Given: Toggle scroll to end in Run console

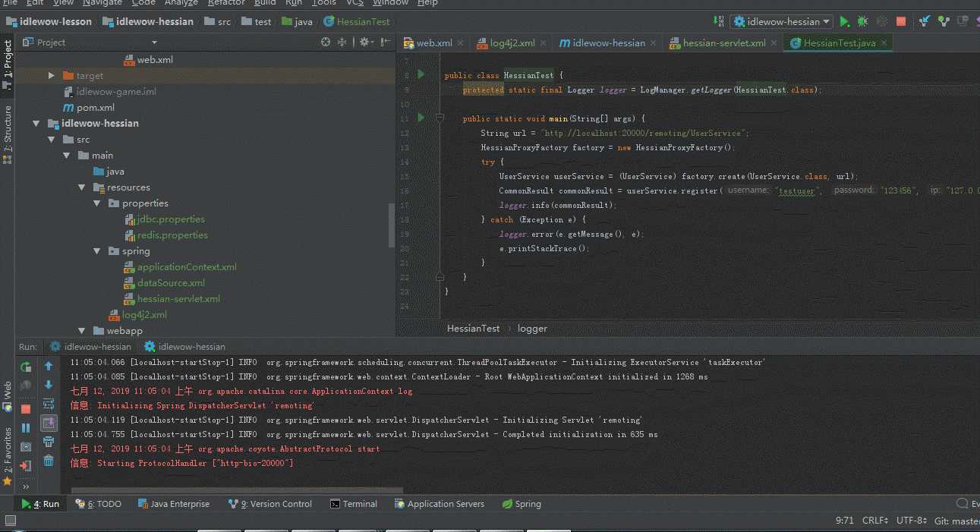Looking at the screenshot, I should [49, 423].
